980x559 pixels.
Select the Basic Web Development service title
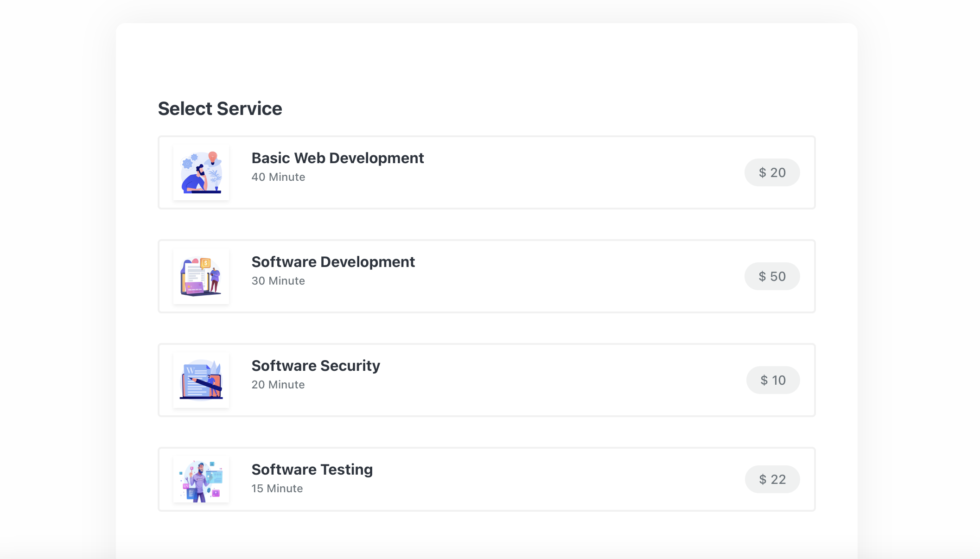click(337, 158)
